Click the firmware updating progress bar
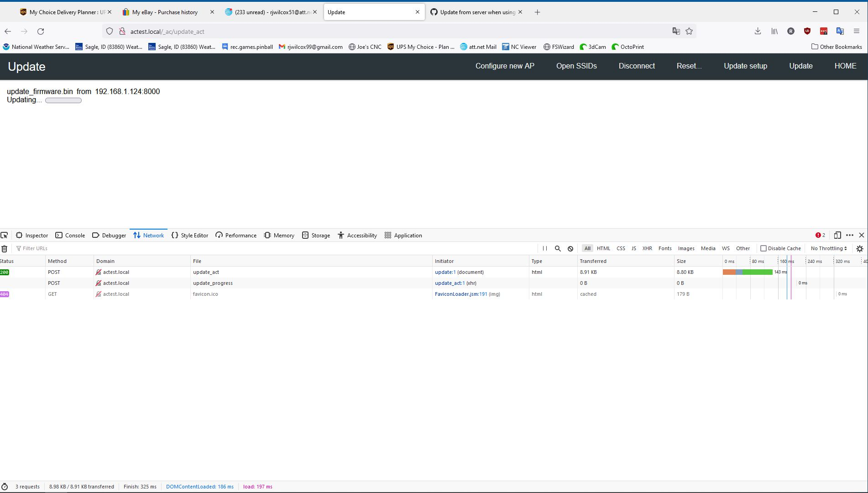 pos(63,100)
